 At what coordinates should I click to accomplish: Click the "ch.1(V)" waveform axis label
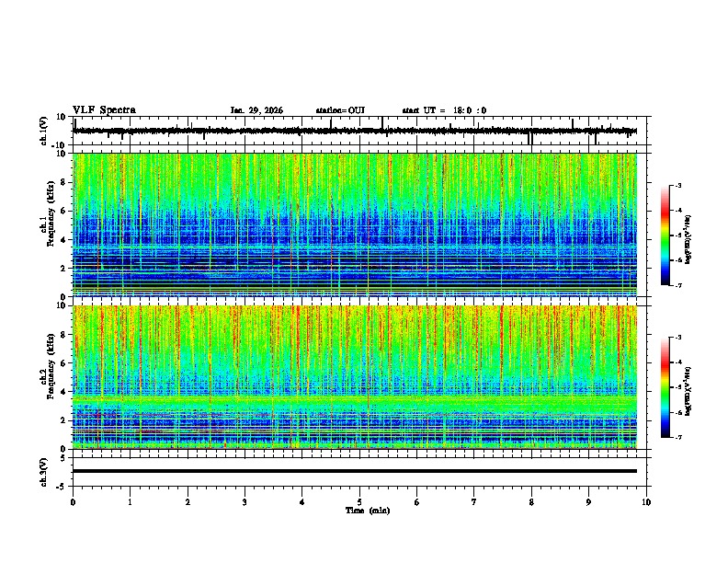[x=44, y=131]
